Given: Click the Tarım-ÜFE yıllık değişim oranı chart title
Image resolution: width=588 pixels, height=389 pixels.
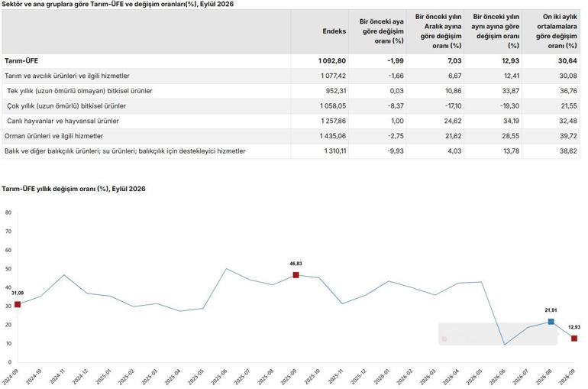Looking at the screenshot, I should (73, 189).
